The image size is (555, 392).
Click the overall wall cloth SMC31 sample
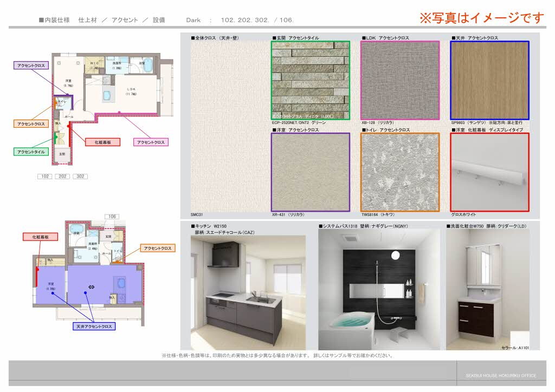tap(230, 126)
